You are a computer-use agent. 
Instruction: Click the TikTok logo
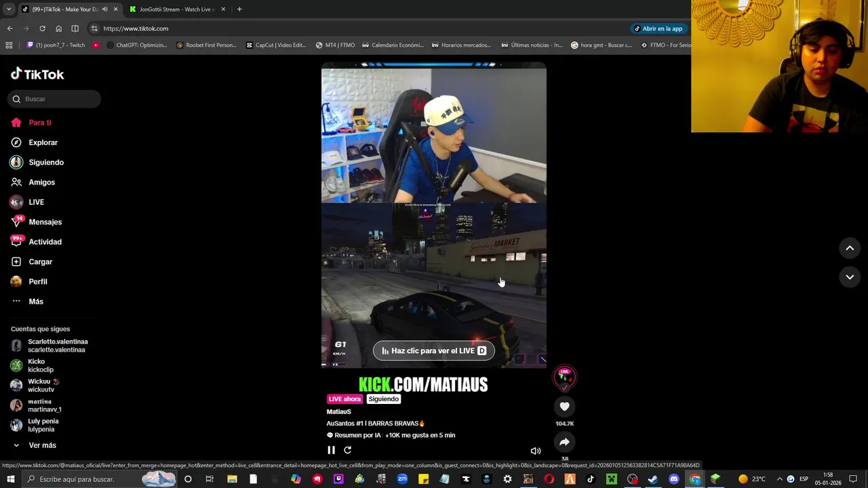37,74
